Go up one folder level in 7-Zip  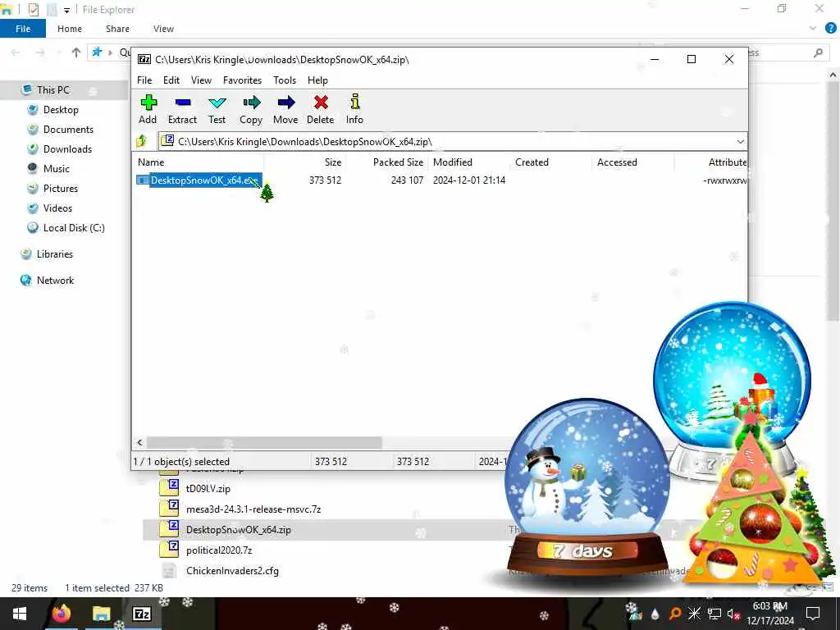tap(142, 141)
